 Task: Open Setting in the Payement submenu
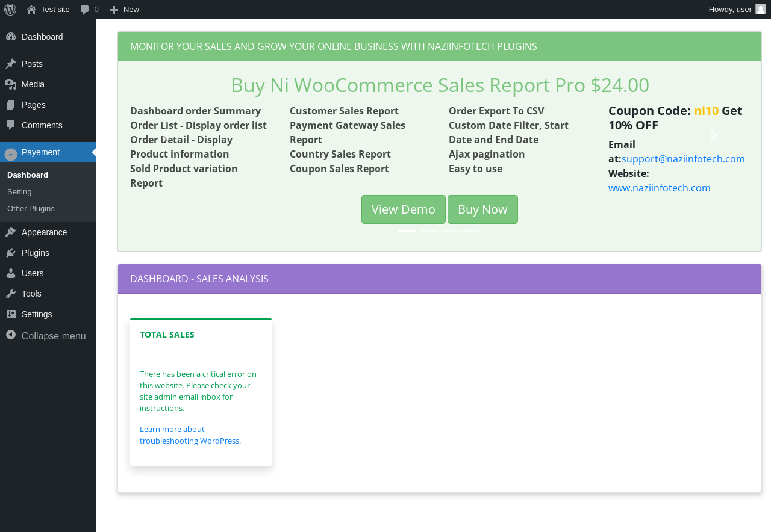[x=19, y=192]
